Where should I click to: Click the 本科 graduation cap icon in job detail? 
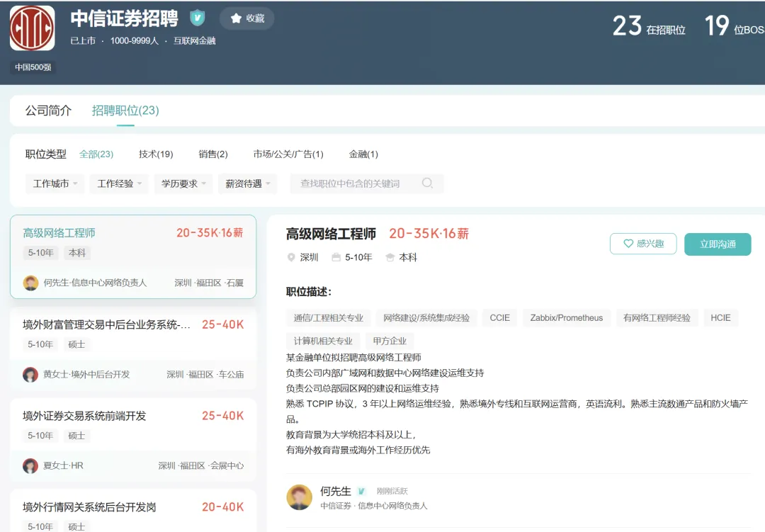click(x=390, y=257)
